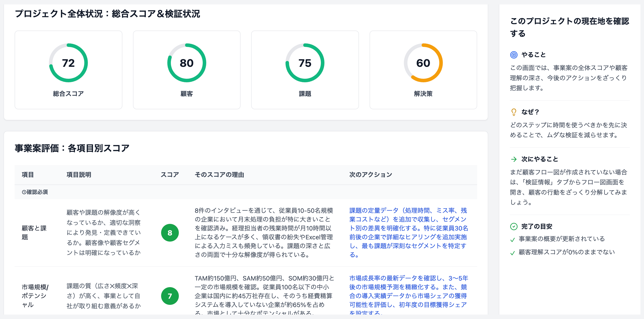Click the 市場規模/ポテンシャル row label

pyautogui.click(x=35, y=296)
